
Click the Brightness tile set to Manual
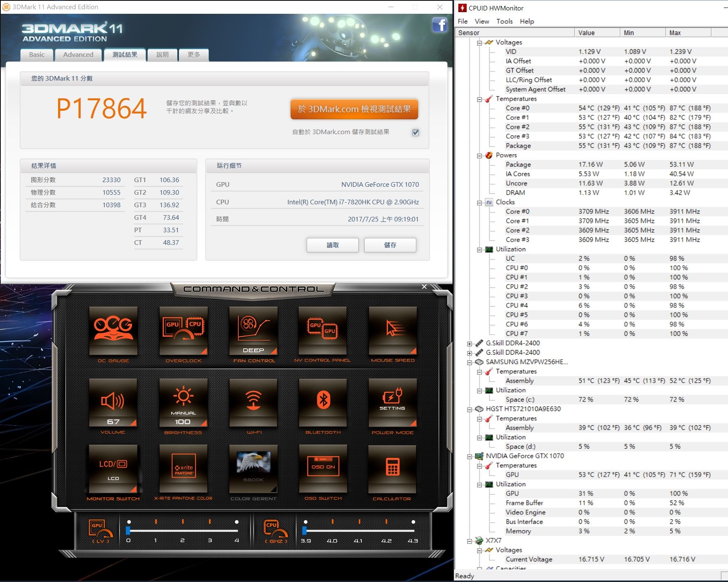(184, 403)
